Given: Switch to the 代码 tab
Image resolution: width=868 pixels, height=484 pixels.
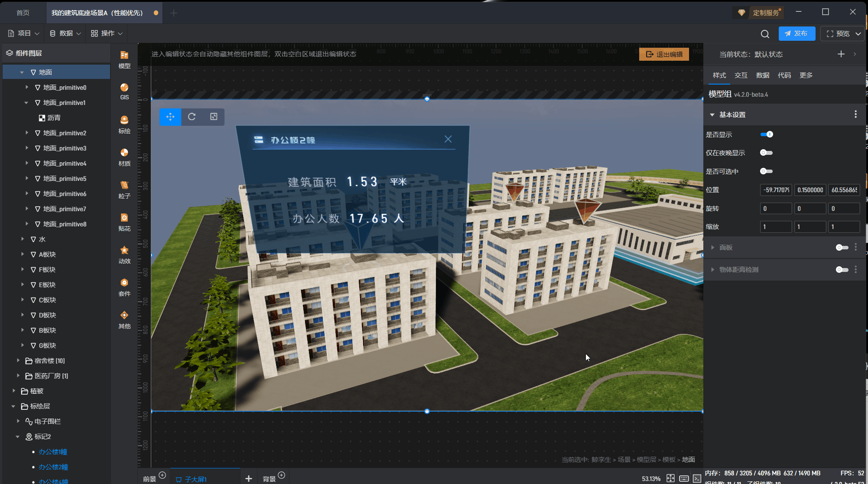Looking at the screenshot, I should tap(784, 75).
